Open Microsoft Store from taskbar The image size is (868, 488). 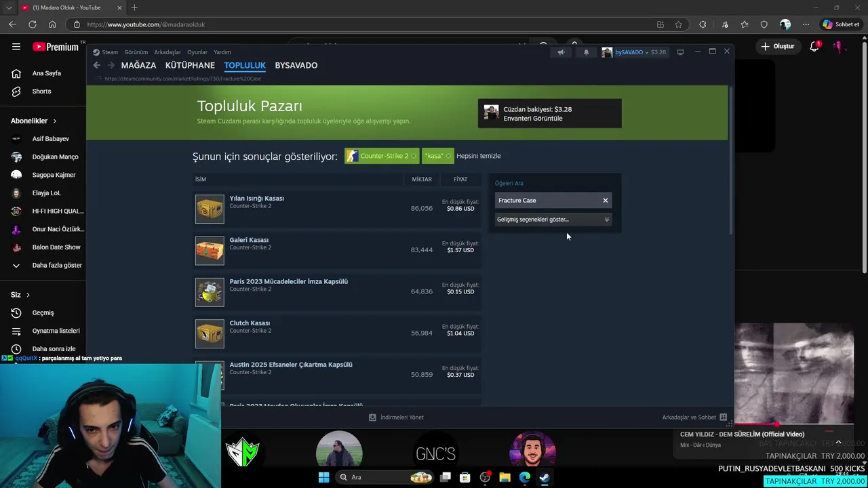465,477
